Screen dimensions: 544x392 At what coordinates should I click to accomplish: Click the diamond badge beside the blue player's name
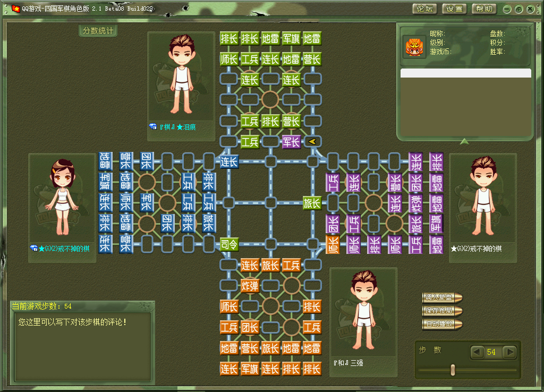tap(33, 248)
